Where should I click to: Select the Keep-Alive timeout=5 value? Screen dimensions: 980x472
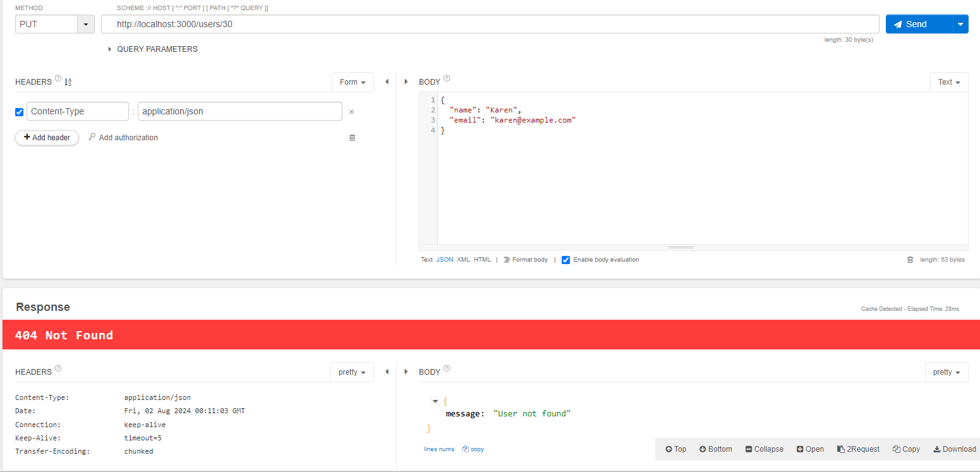tap(143, 438)
